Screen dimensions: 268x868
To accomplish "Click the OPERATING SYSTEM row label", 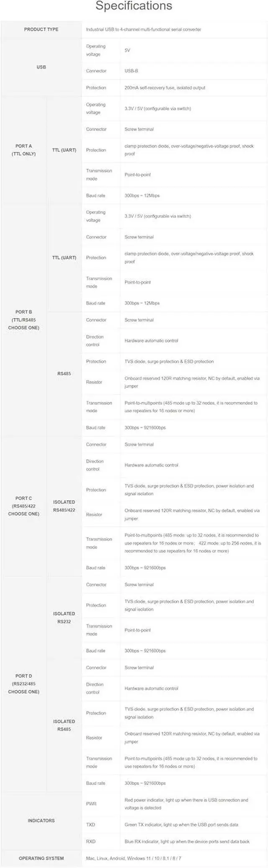I will [x=41, y=858].
